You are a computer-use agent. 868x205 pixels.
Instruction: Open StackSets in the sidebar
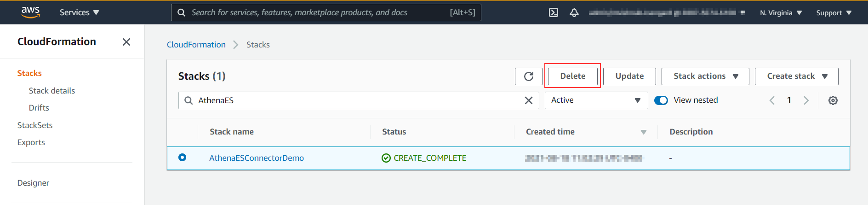(35, 125)
